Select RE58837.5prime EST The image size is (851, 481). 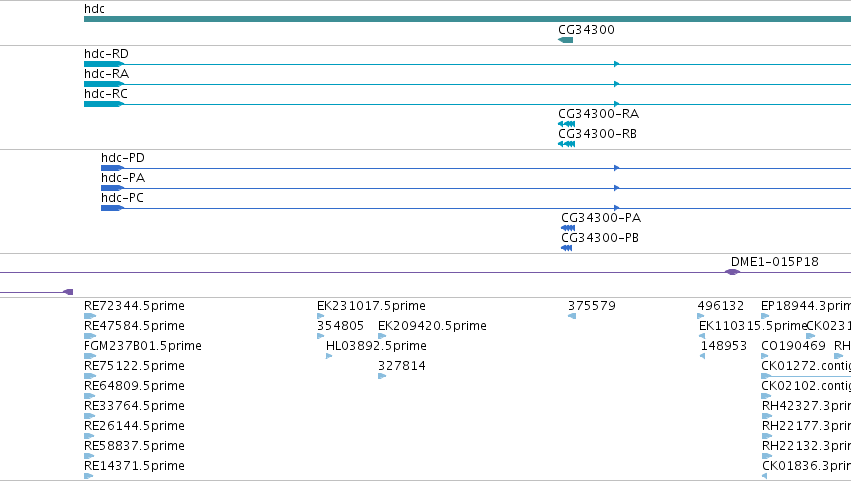coord(89,456)
